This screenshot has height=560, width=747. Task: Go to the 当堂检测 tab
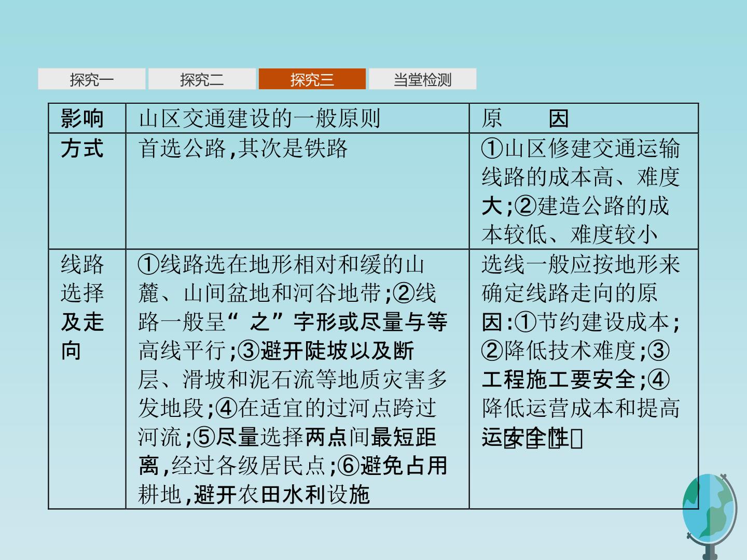(422, 79)
